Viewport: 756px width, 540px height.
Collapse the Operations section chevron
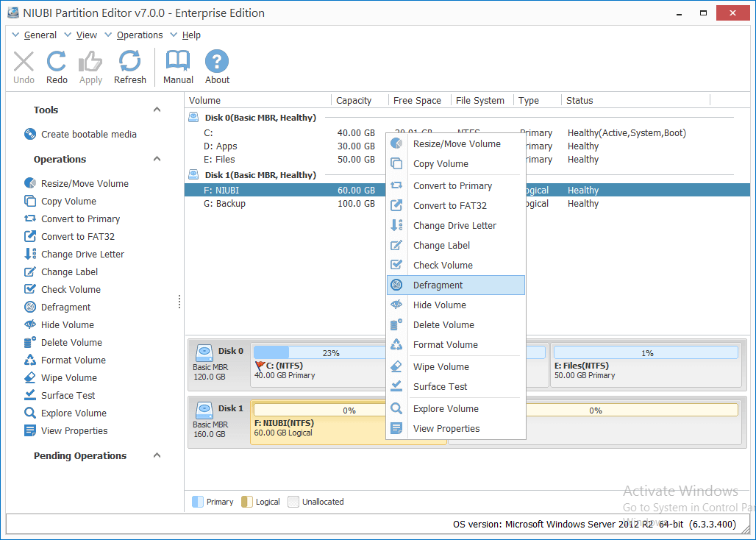[x=157, y=159]
